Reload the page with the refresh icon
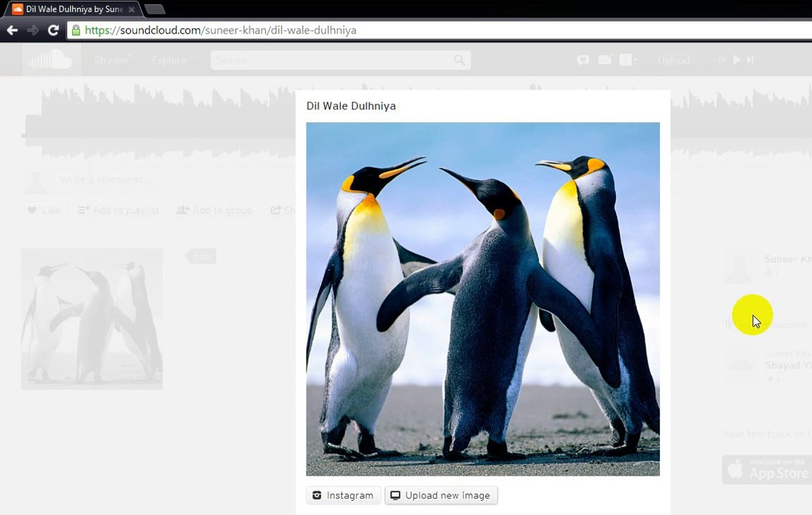812x515 pixels. pyautogui.click(x=54, y=30)
